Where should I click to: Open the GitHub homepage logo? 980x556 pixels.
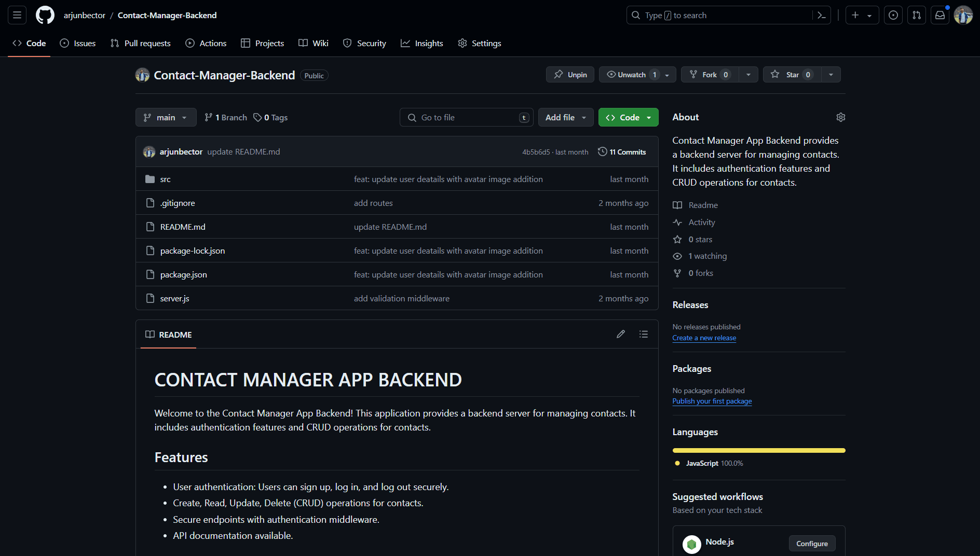pyautogui.click(x=45, y=16)
